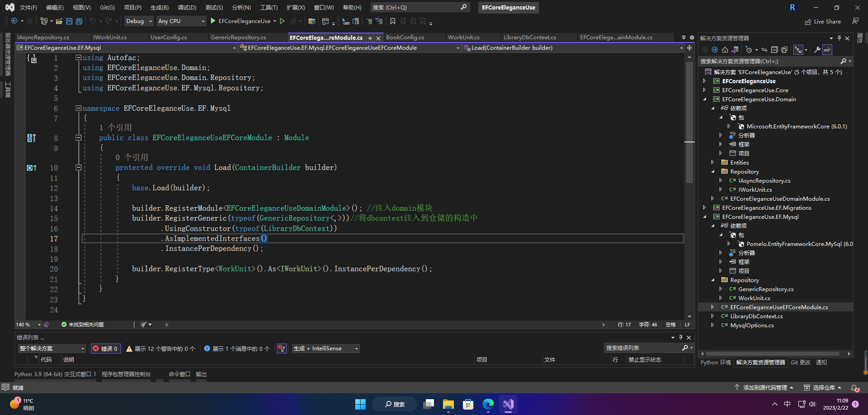Click the bookmark toggle icon in toolbar

393,21
